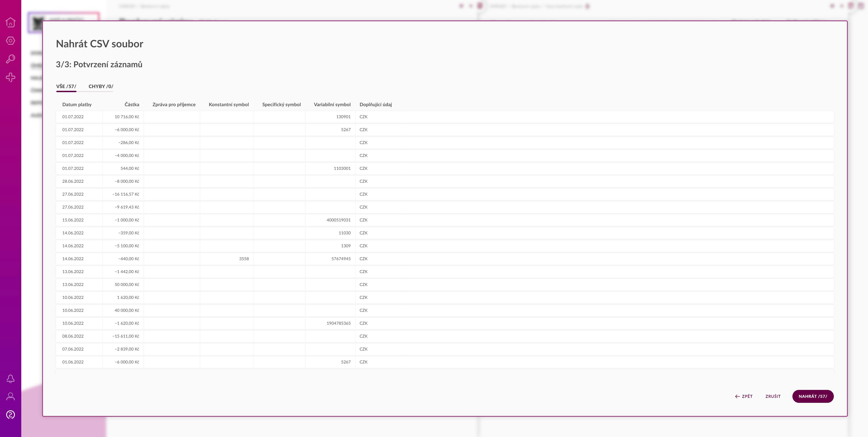Click the Datum platby column header
Viewport: 868px width, 437px height.
[77, 105]
